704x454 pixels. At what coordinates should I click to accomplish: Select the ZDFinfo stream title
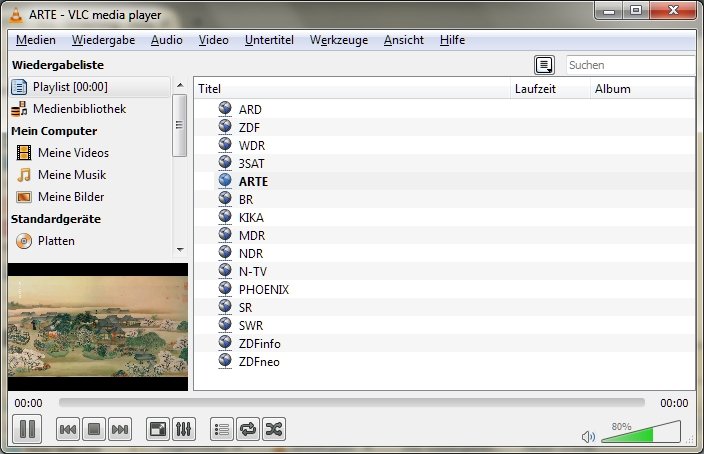[x=260, y=344]
